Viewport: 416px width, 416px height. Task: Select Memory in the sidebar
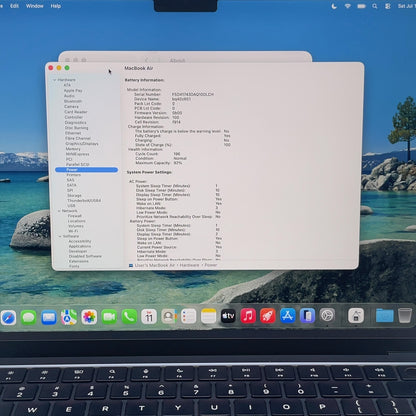(73, 149)
